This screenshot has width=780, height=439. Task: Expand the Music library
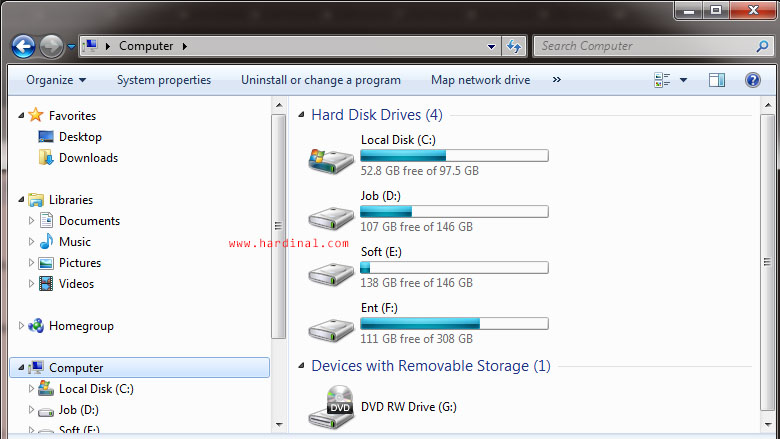click(x=31, y=242)
